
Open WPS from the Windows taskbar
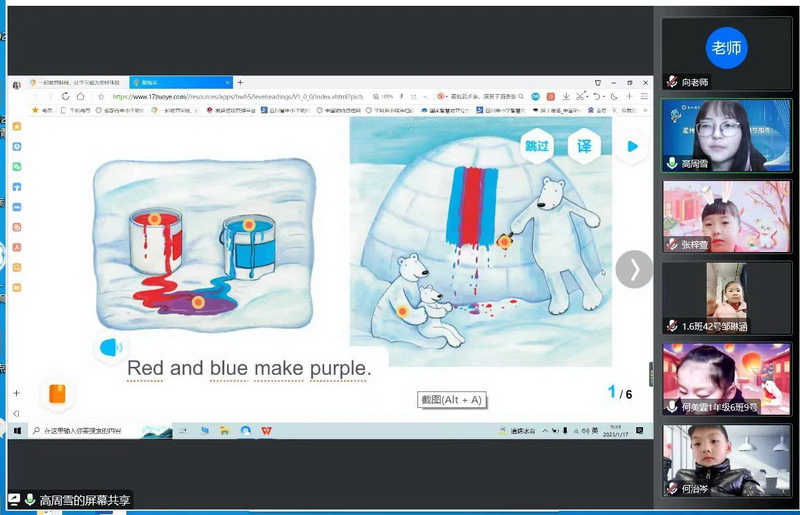coord(267,430)
